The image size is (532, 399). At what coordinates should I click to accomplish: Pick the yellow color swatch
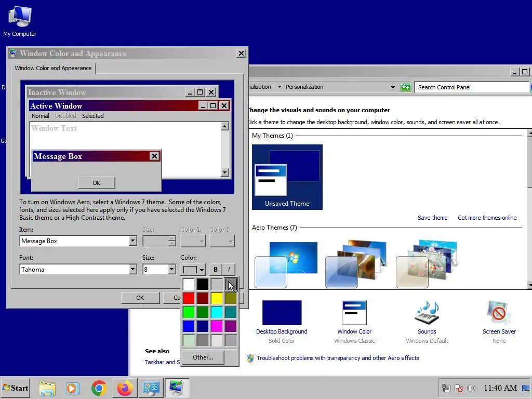point(217,298)
